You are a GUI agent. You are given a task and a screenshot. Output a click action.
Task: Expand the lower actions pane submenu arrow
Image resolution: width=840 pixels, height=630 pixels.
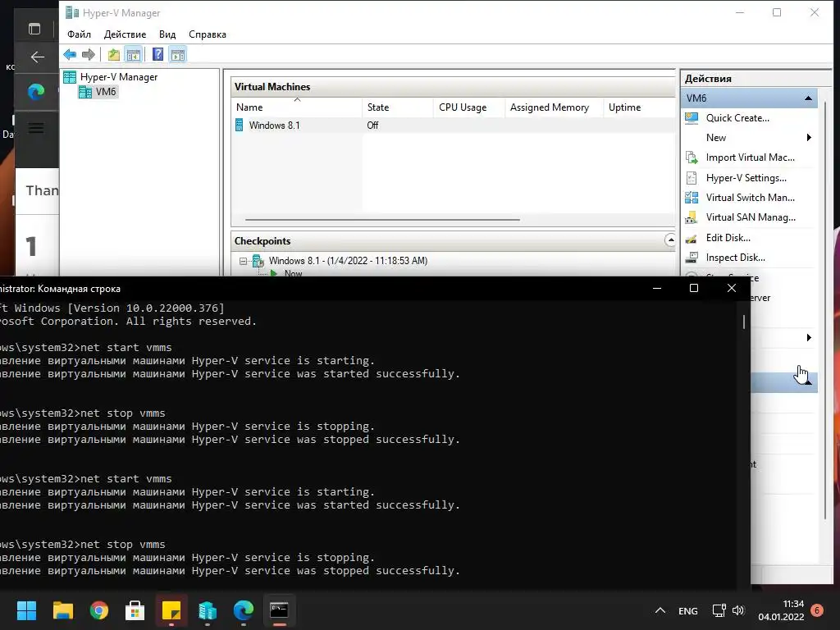[x=809, y=337]
